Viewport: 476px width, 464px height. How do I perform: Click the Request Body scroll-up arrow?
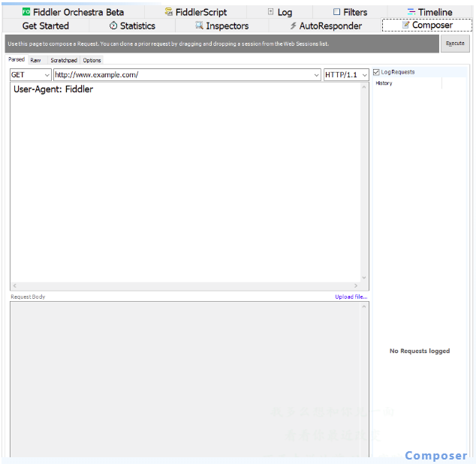364,306
